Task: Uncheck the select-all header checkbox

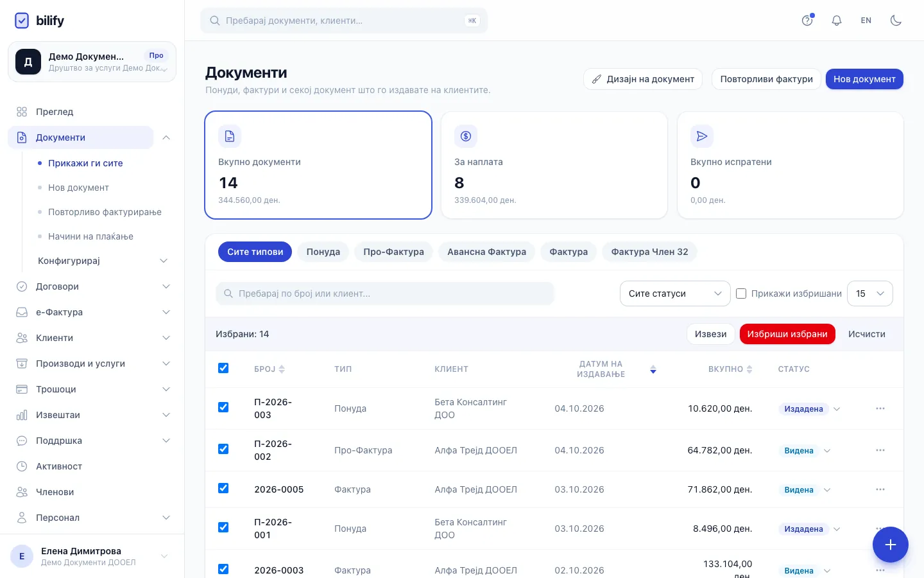Action: point(223,368)
